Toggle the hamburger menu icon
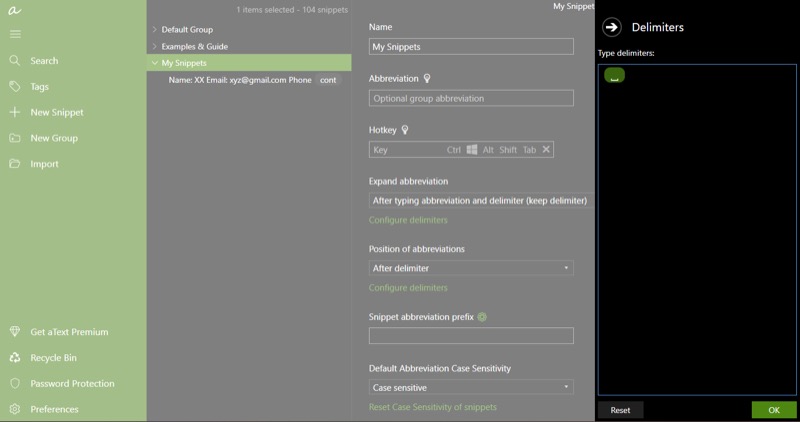 tap(15, 34)
